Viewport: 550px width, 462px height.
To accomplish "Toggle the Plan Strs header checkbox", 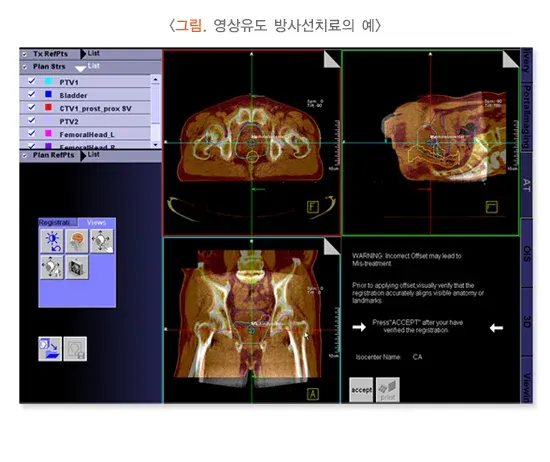I will [x=25, y=67].
